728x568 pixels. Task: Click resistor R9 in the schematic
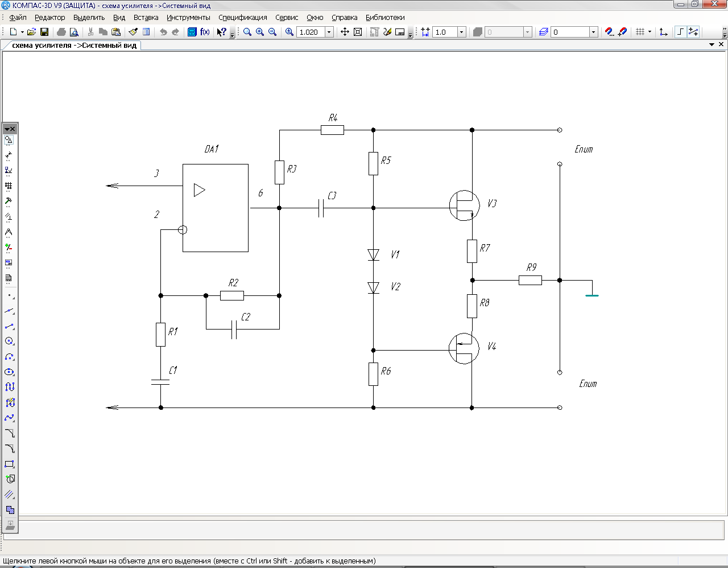click(x=530, y=280)
